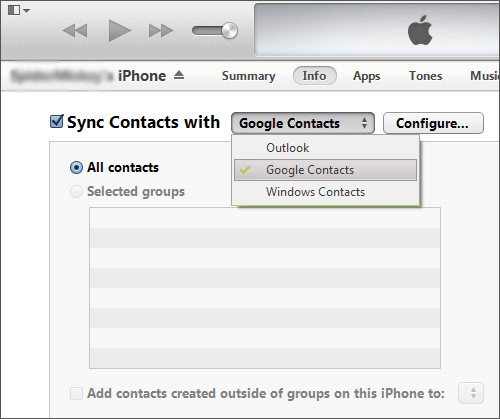This screenshot has height=419, width=500.
Task: Pick Windows Contacts from the list
Action: [325, 192]
